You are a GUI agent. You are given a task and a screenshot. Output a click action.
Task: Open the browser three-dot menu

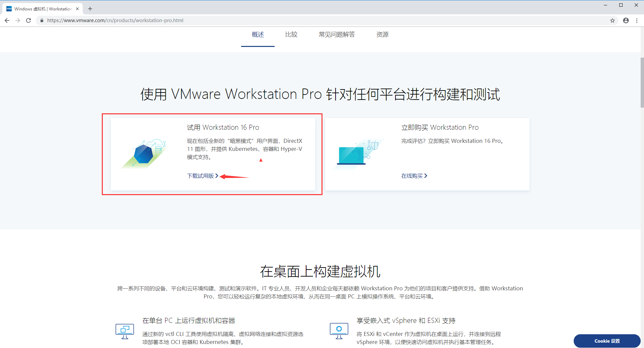(x=637, y=20)
